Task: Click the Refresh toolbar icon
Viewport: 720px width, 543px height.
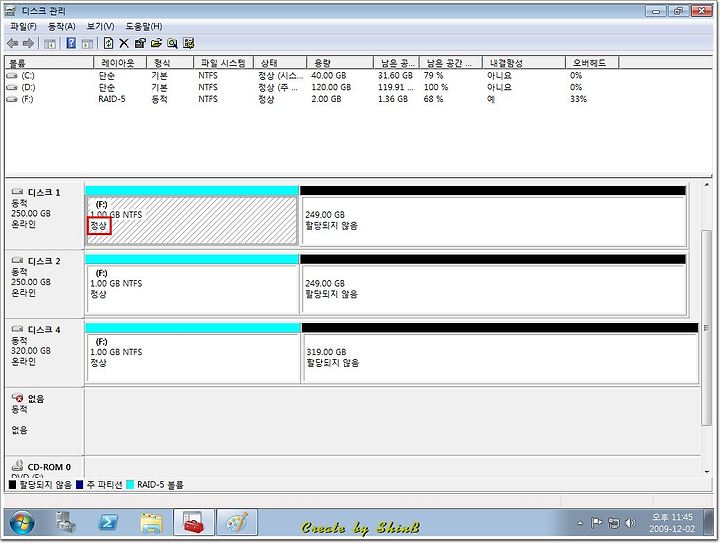Action: [x=108, y=43]
